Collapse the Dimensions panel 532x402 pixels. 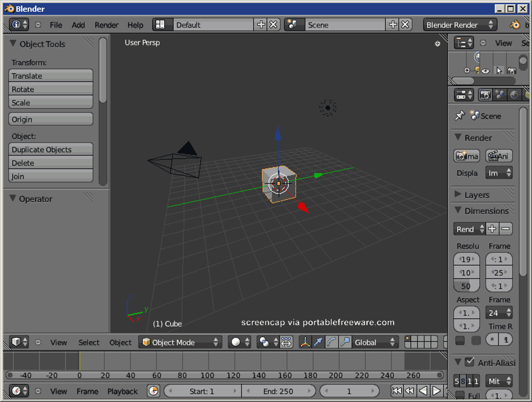click(x=458, y=210)
